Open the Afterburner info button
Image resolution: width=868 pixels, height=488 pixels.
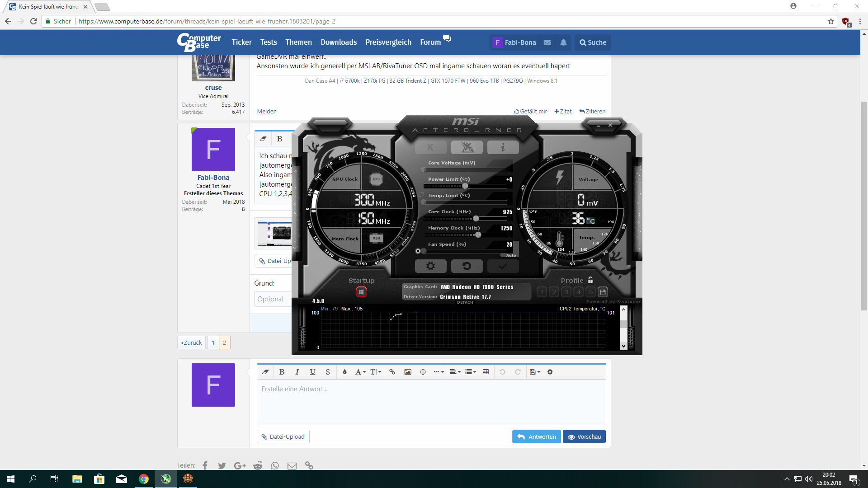pyautogui.click(x=503, y=147)
